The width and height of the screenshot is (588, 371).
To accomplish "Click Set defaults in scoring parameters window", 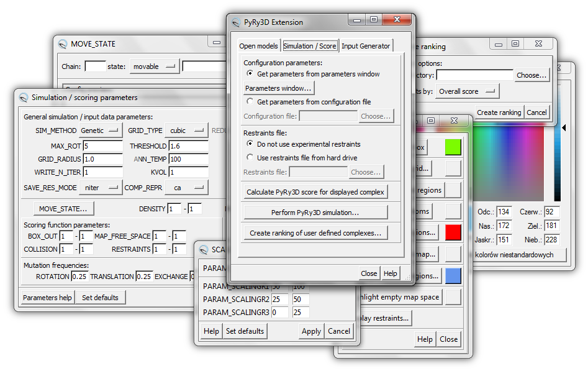I will 100,298.
